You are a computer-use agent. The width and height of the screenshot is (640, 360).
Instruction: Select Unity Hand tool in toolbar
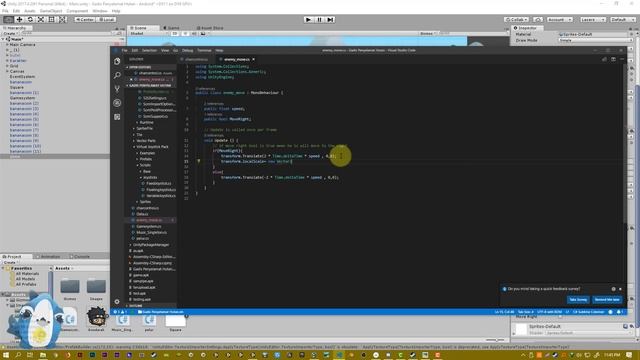pos(8,19)
